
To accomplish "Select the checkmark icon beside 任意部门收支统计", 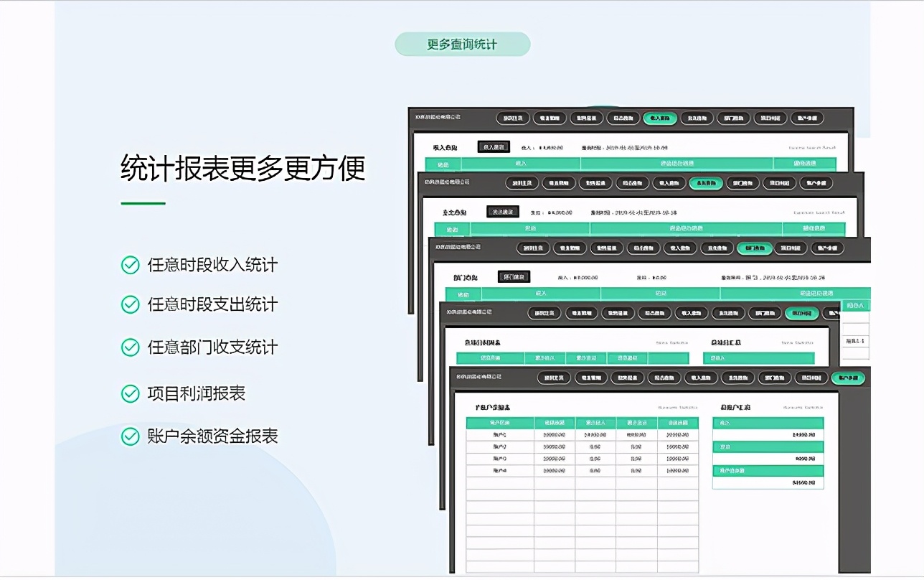I will click(x=130, y=347).
